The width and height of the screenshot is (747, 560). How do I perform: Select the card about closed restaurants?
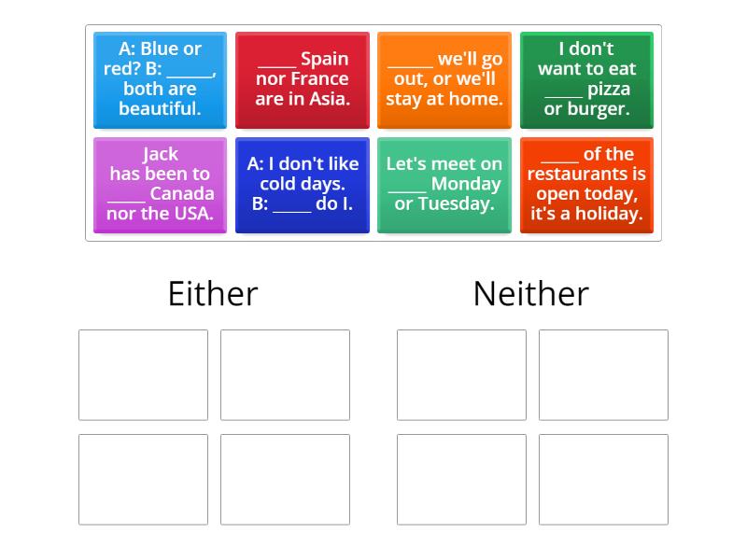coord(586,184)
